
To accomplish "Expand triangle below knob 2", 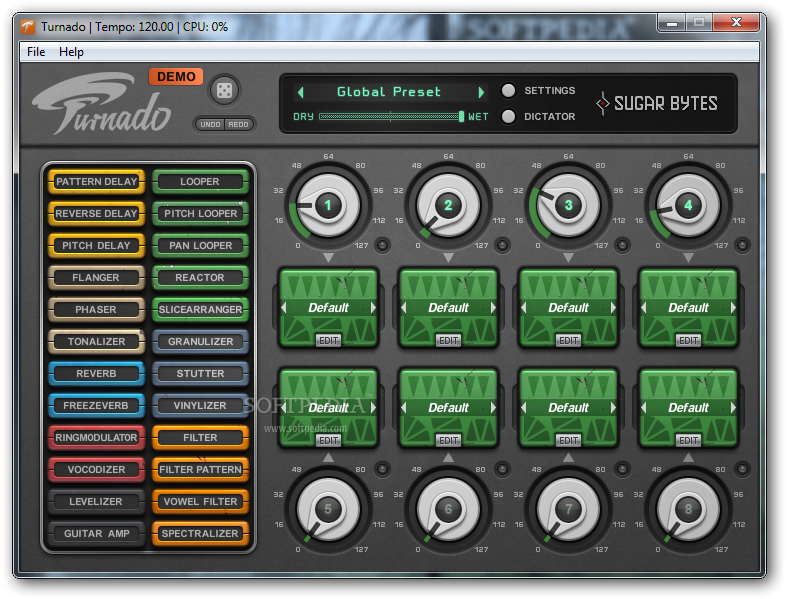I will [x=448, y=258].
